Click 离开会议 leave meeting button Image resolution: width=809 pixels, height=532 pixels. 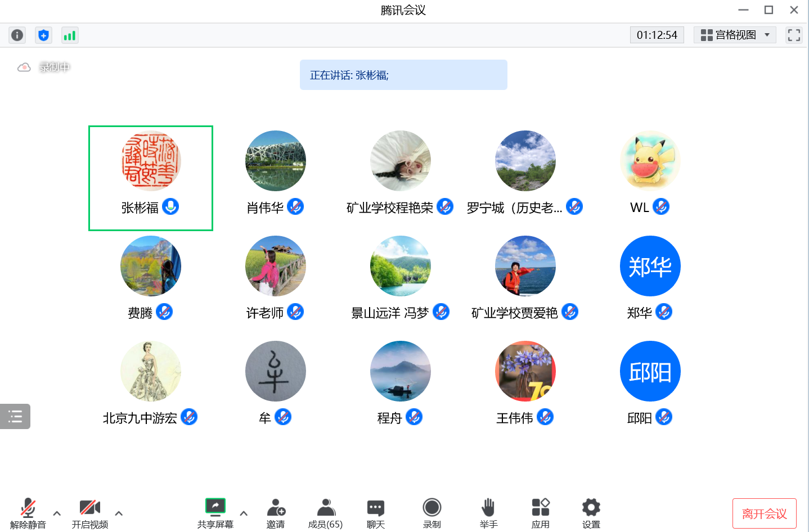click(765, 513)
